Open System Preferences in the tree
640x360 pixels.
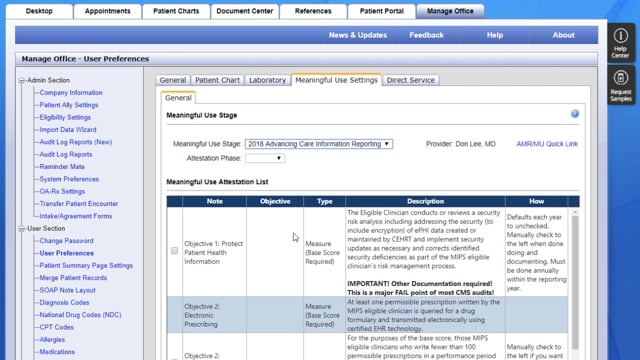(69, 179)
